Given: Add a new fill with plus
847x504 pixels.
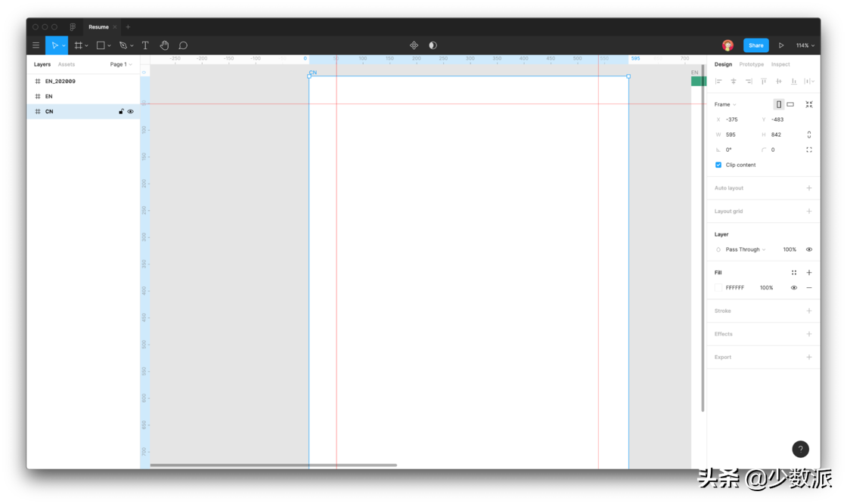Looking at the screenshot, I should tap(809, 273).
